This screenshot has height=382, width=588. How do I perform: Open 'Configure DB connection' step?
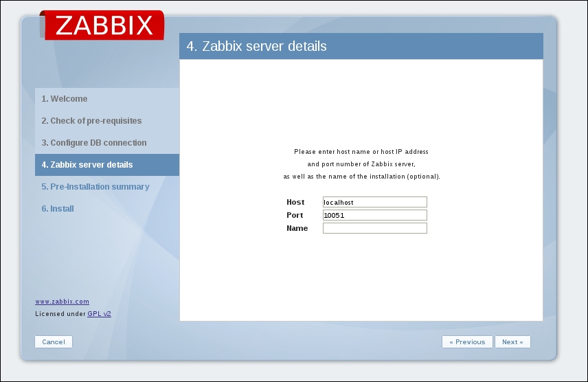pos(93,143)
